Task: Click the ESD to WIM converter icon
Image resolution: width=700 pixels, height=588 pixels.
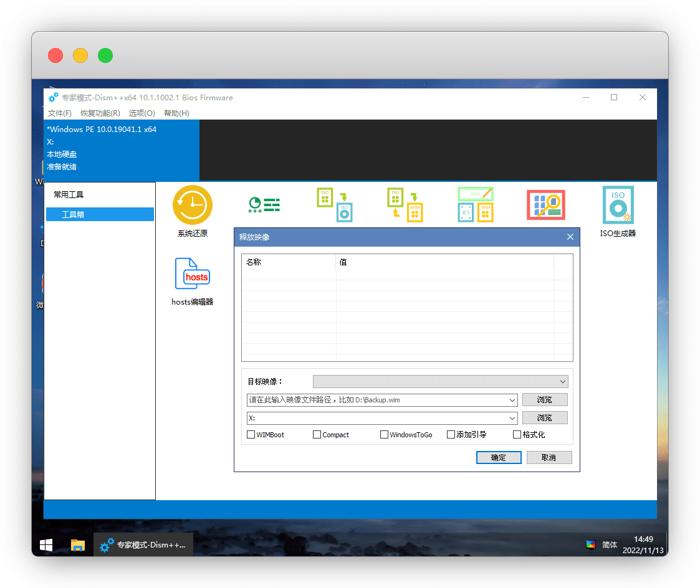Action: (x=405, y=205)
